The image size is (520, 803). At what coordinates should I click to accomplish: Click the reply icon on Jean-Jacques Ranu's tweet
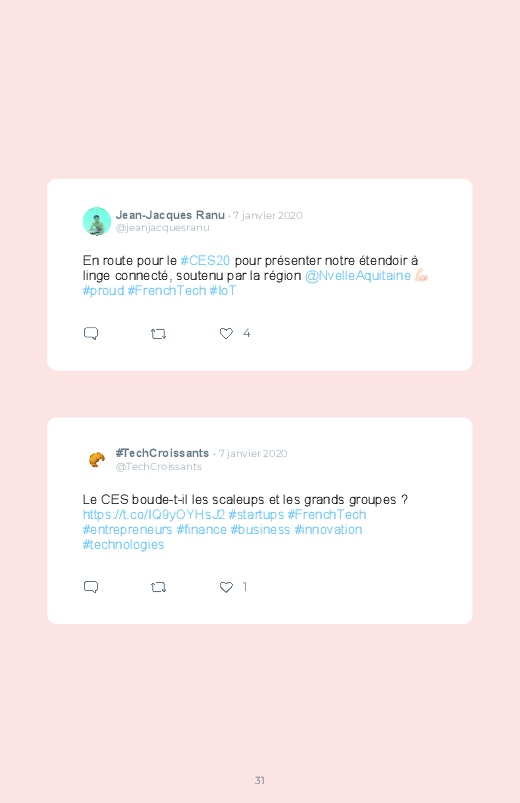pyautogui.click(x=91, y=333)
